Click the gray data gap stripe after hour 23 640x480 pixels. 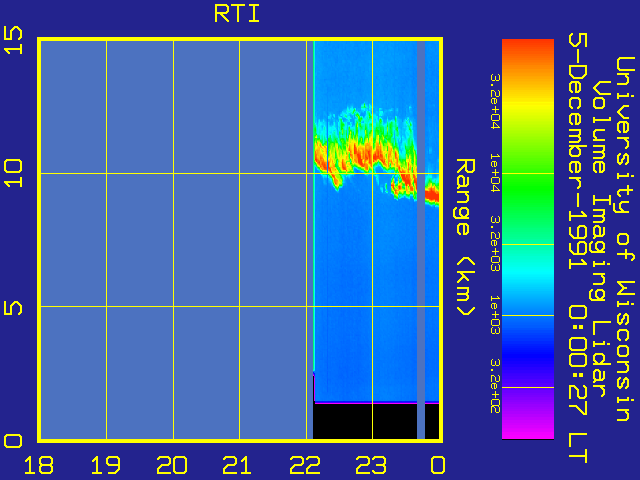click(421, 240)
